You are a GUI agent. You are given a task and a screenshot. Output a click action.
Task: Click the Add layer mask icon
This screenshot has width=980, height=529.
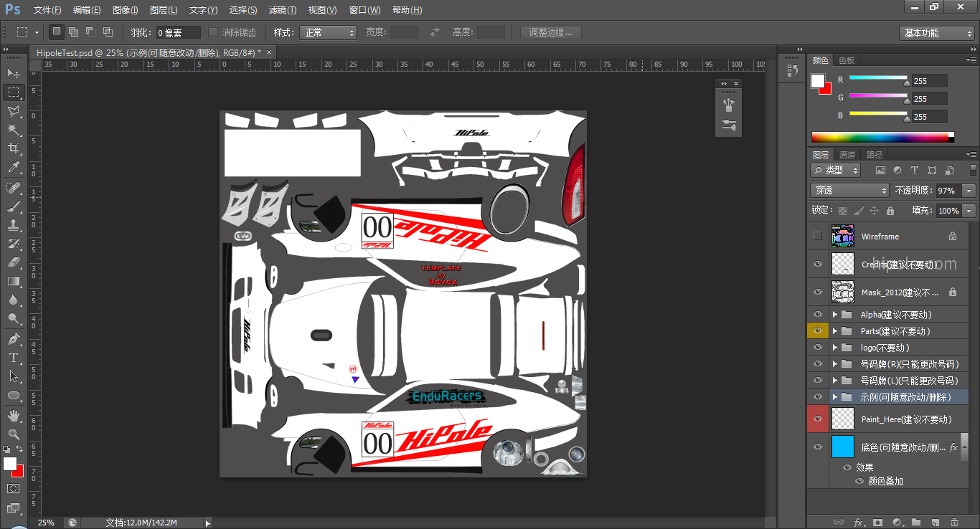click(x=877, y=522)
